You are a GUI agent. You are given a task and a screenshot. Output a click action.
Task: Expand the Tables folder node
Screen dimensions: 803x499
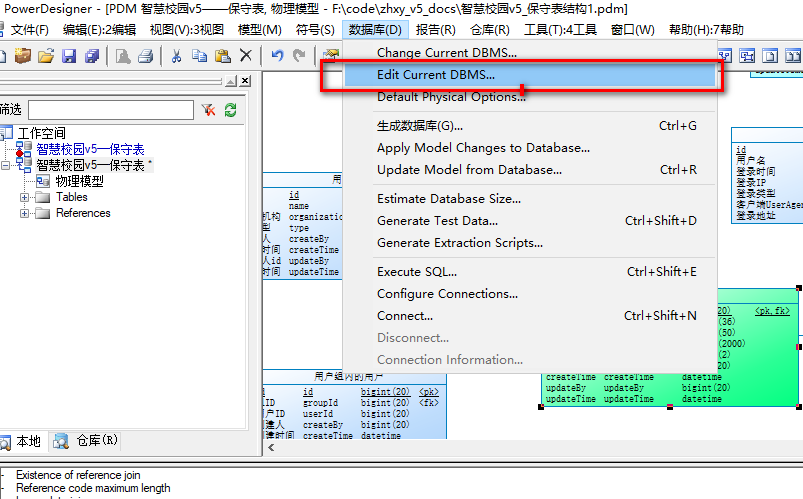click(24, 197)
